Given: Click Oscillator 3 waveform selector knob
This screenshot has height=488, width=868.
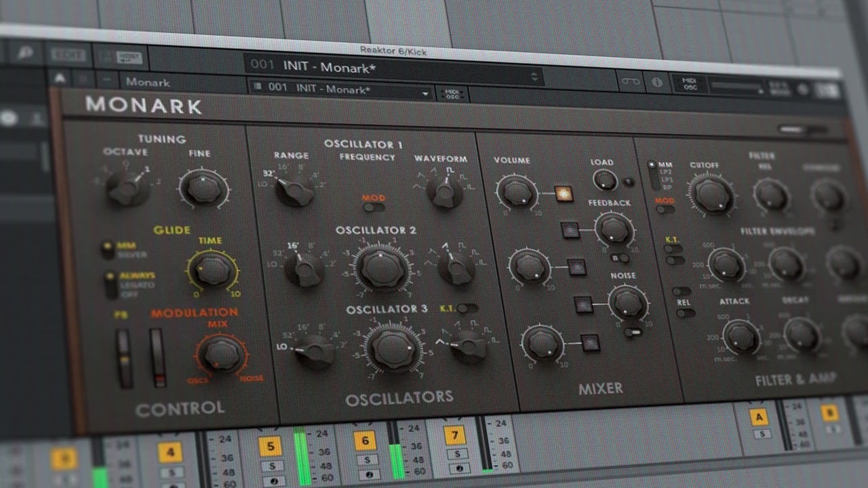Looking at the screenshot, I should [469, 346].
